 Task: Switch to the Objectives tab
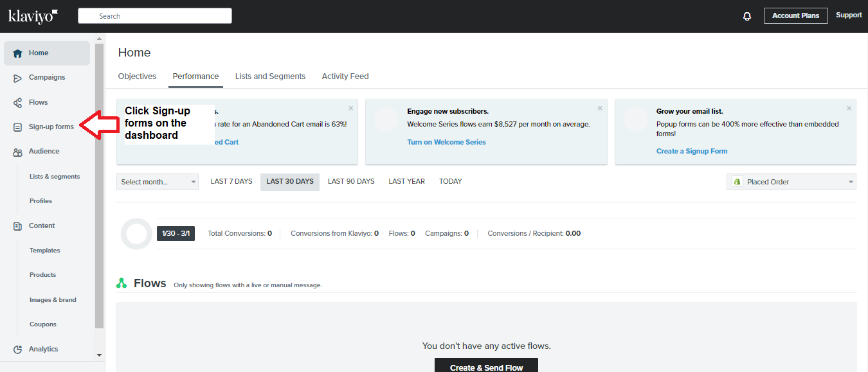click(137, 76)
